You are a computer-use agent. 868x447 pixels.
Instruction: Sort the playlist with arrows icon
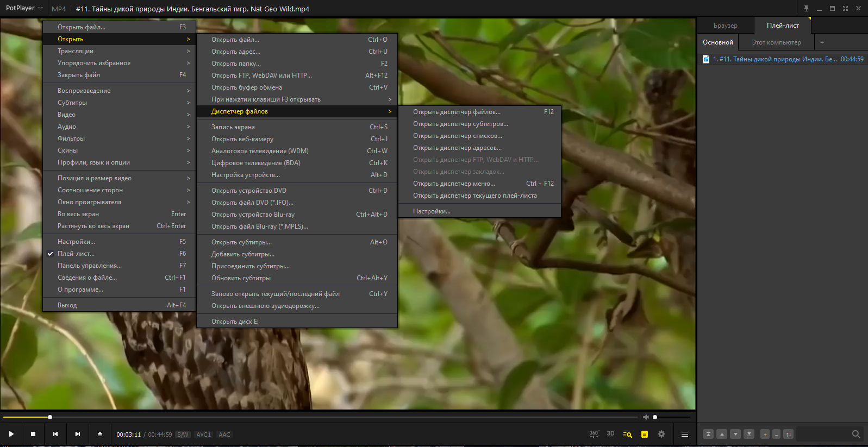pyautogui.click(x=789, y=434)
